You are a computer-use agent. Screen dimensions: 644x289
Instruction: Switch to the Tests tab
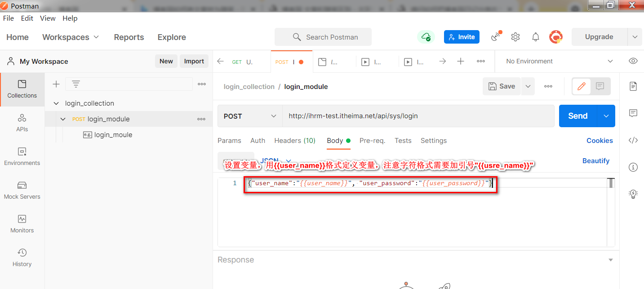tap(403, 141)
